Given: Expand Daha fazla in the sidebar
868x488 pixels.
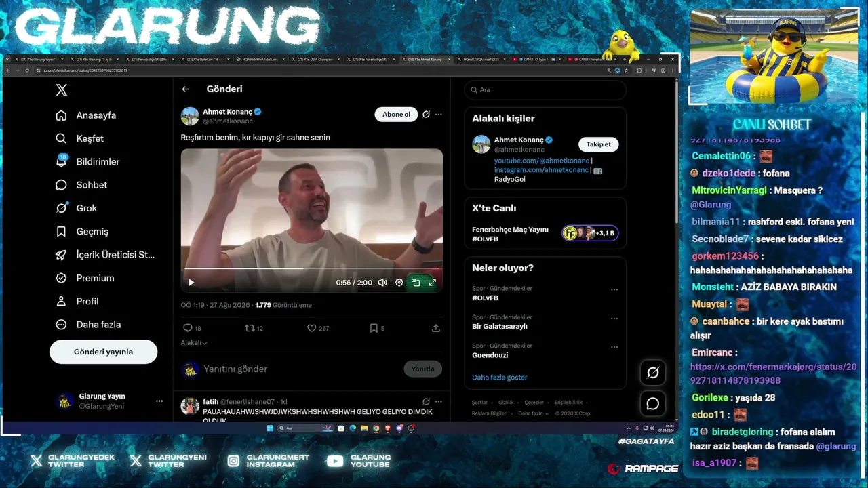Looking at the screenshot, I should click(x=89, y=325).
